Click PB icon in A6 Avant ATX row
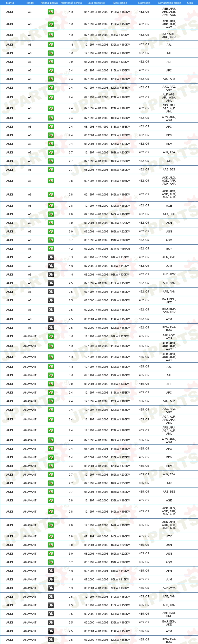198x644 pixels. click(51, 536)
